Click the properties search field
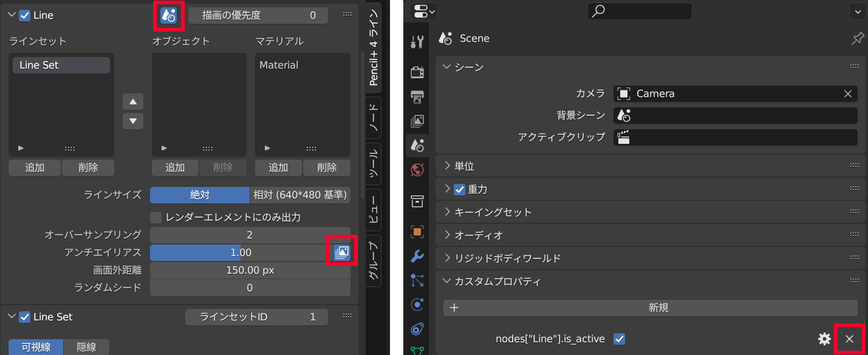 639,11
